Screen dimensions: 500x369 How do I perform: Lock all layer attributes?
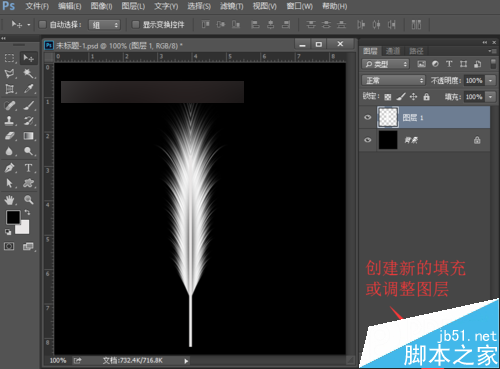tap(426, 97)
